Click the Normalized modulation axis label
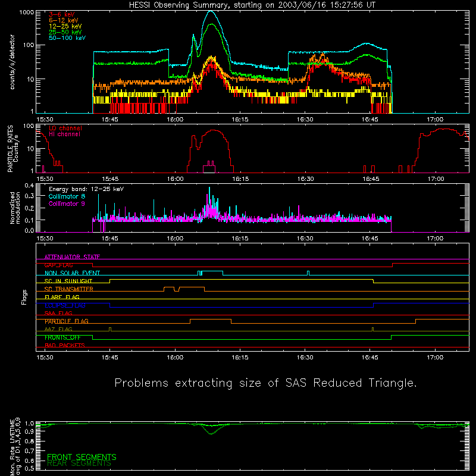This screenshot has height=476, width=476. pyautogui.click(x=15, y=208)
